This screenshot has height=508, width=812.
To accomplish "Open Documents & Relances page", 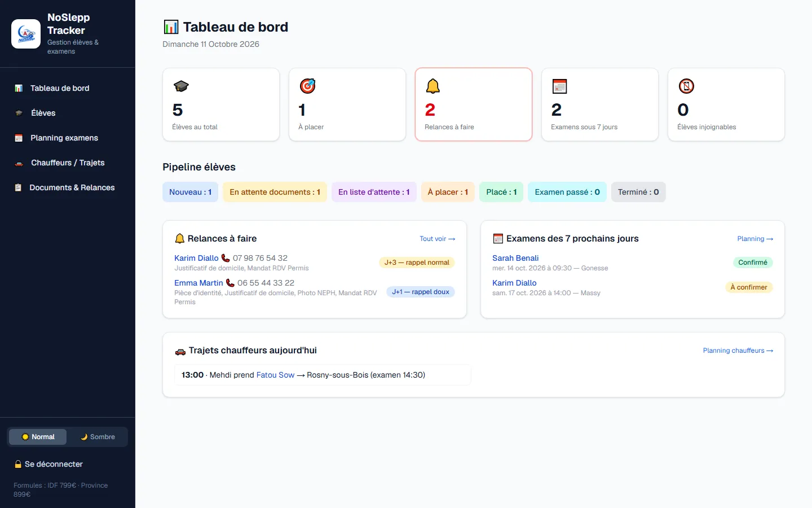I will click(x=68, y=187).
